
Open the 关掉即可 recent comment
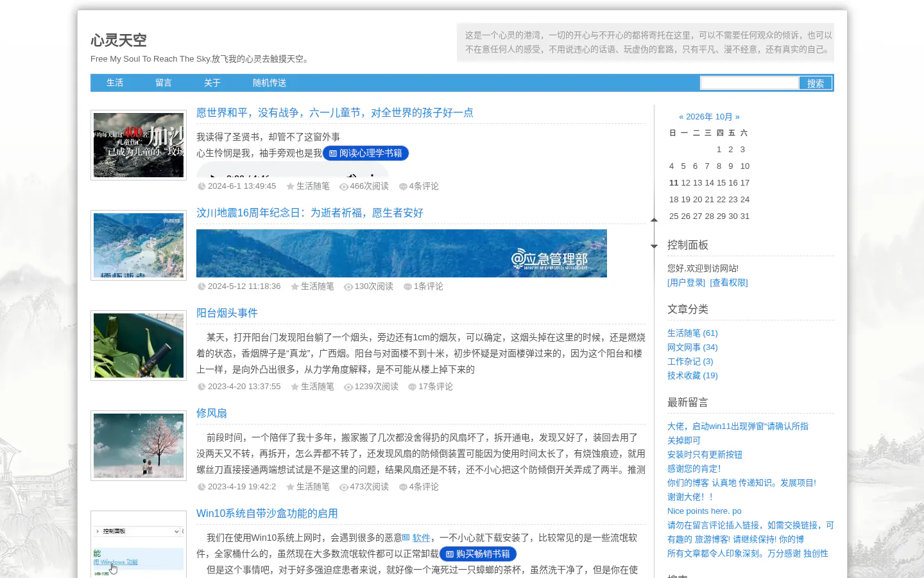click(684, 441)
